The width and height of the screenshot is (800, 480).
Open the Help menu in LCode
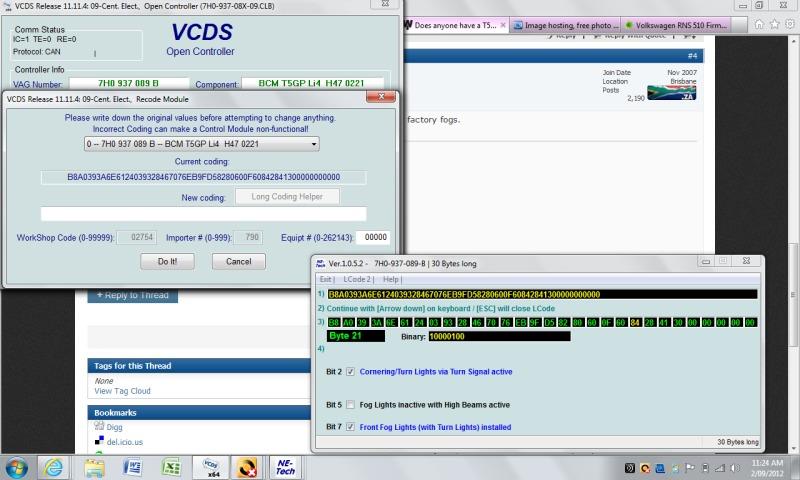[x=392, y=279]
